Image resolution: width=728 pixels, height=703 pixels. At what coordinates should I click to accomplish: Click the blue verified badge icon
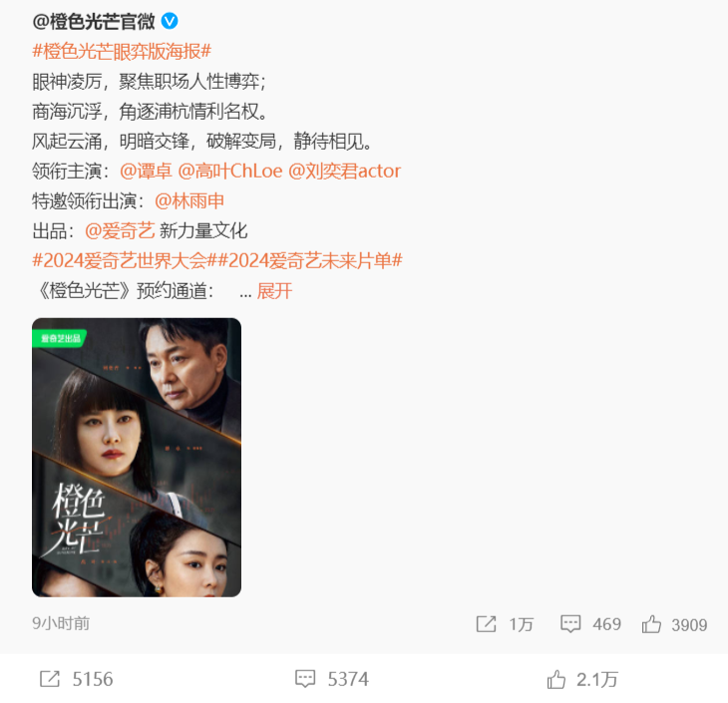click(x=170, y=21)
